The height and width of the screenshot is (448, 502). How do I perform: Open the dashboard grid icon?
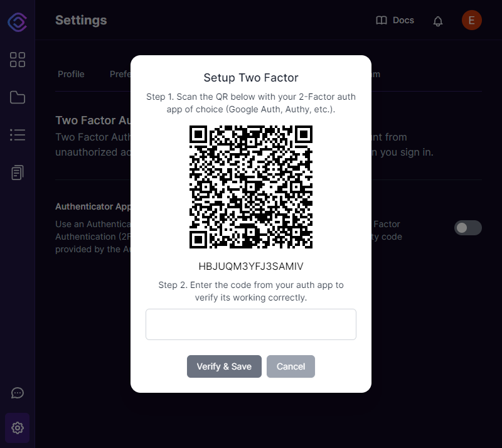point(18,60)
